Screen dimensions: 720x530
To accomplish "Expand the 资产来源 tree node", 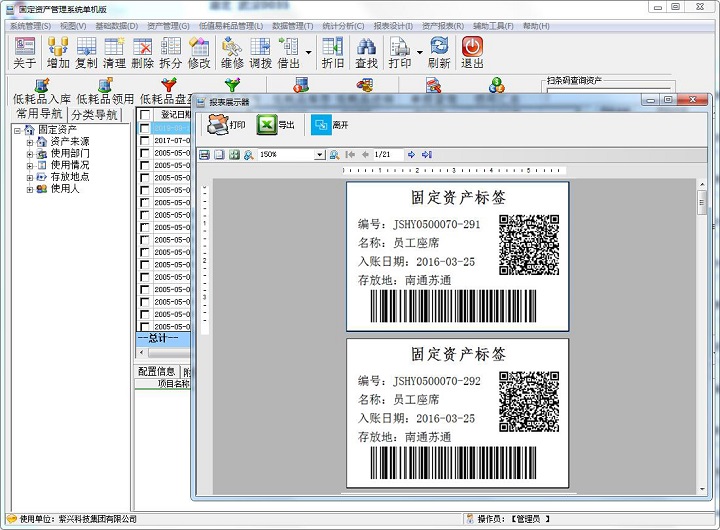I will [30, 142].
